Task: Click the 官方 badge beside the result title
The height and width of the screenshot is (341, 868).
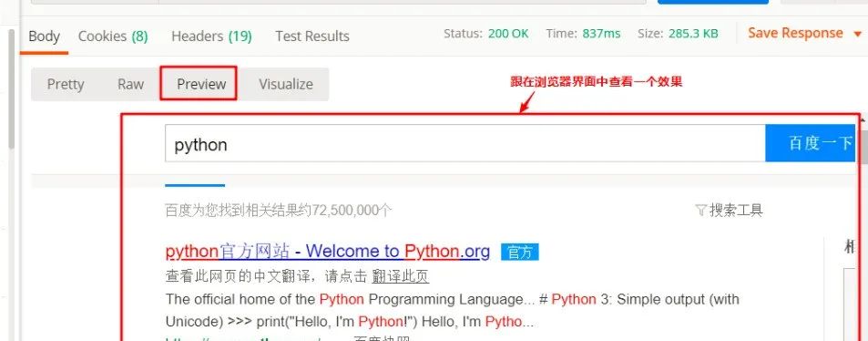Action: coord(520,253)
